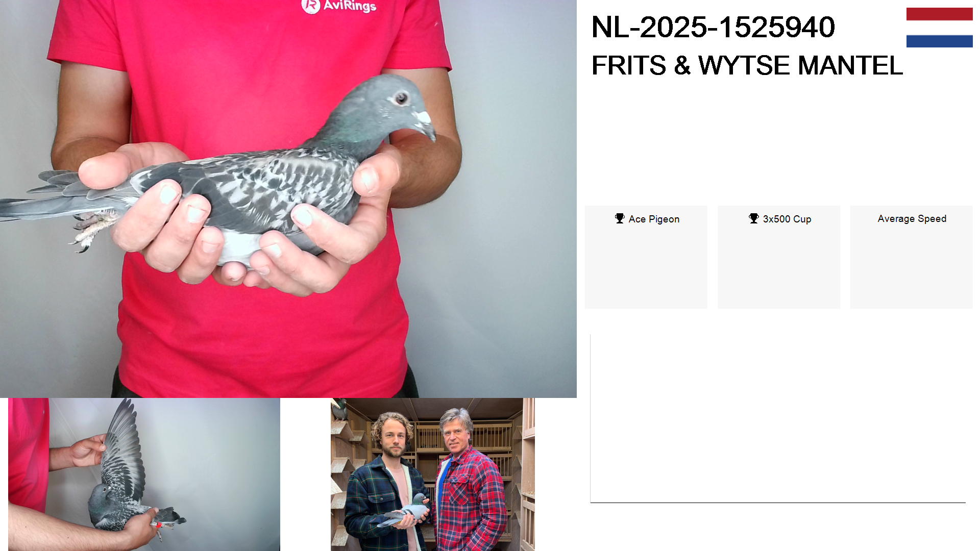Click the blue stripe of the flag
Image resolution: width=980 pixels, height=551 pixels.
point(939,41)
